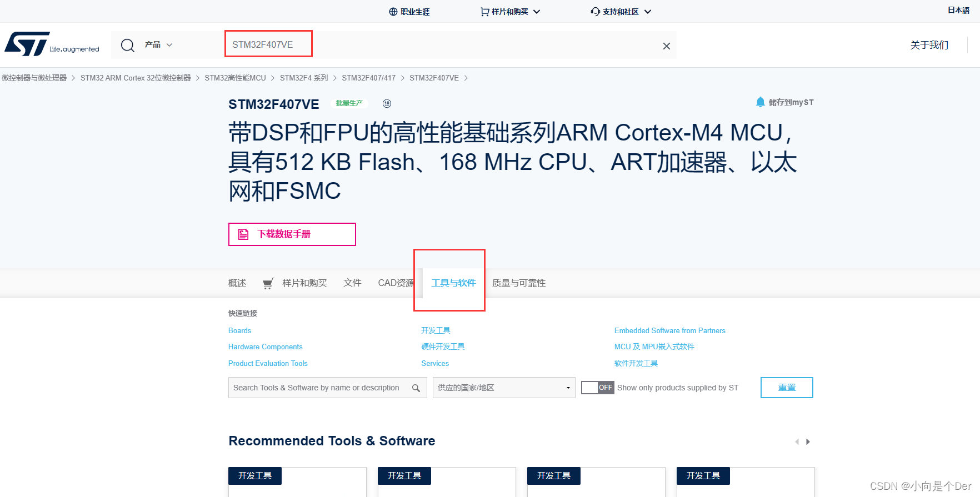Image resolution: width=980 pixels, height=497 pixels.
Task: Click the magnifier in Search Tools & Software box
Action: pos(416,388)
